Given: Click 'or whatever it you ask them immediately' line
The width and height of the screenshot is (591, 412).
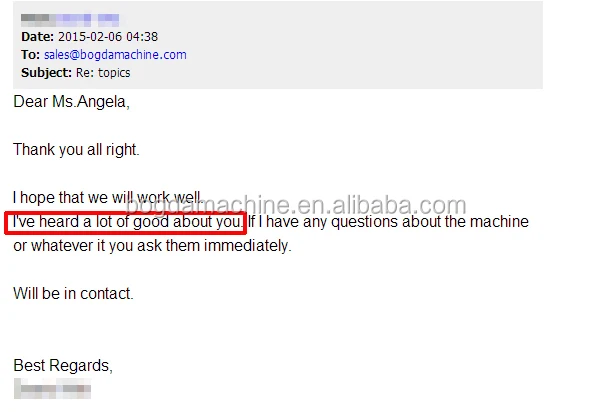Looking at the screenshot, I should [x=152, y=246].
